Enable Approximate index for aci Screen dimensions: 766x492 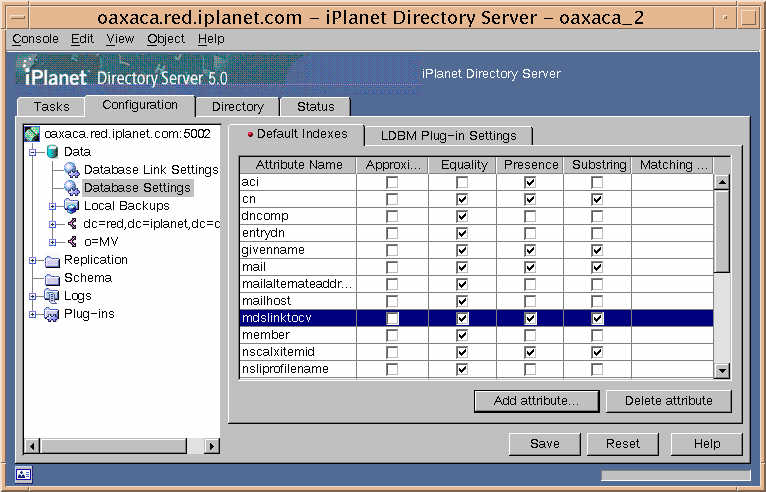tap(392, 182)
